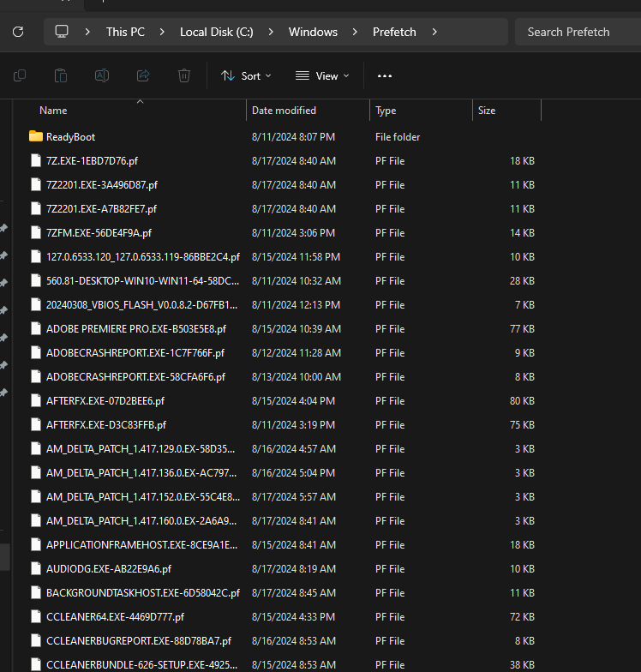The height and width of the screenshot is (672, 641).
Task: Select CCLEANER64.EXE-4469D777.pf
Action: [x=115, y=617]
